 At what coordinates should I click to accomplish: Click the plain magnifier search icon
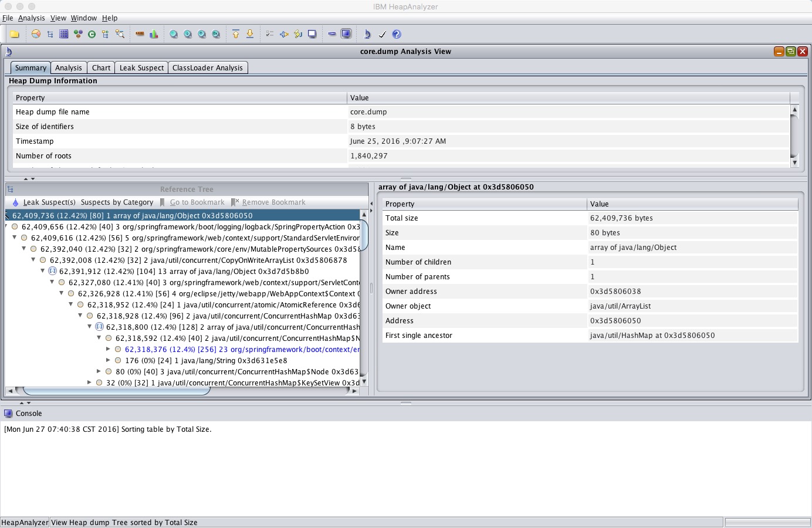(x=174, y=34)
